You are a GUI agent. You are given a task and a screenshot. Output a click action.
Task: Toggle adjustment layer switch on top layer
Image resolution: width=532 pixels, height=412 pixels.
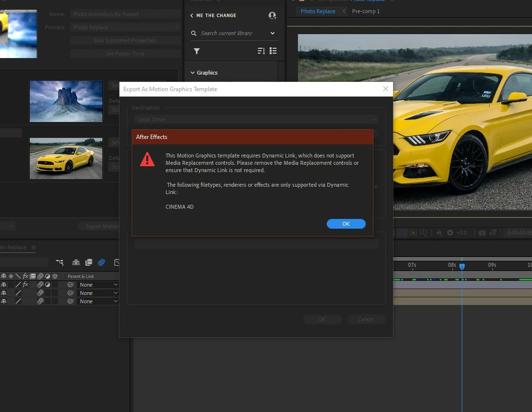[x=47, y=285]
